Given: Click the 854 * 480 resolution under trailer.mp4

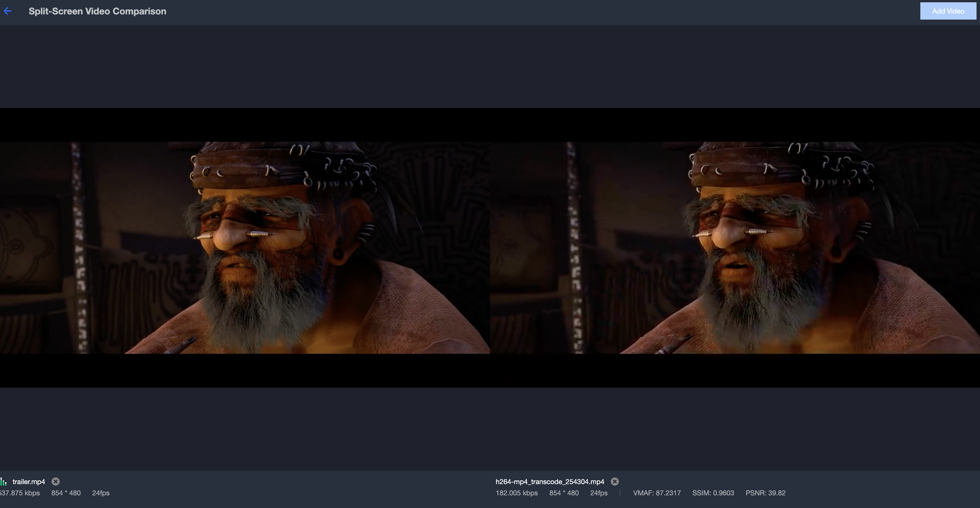Looking at the screenshot, I should coord(66,493).
